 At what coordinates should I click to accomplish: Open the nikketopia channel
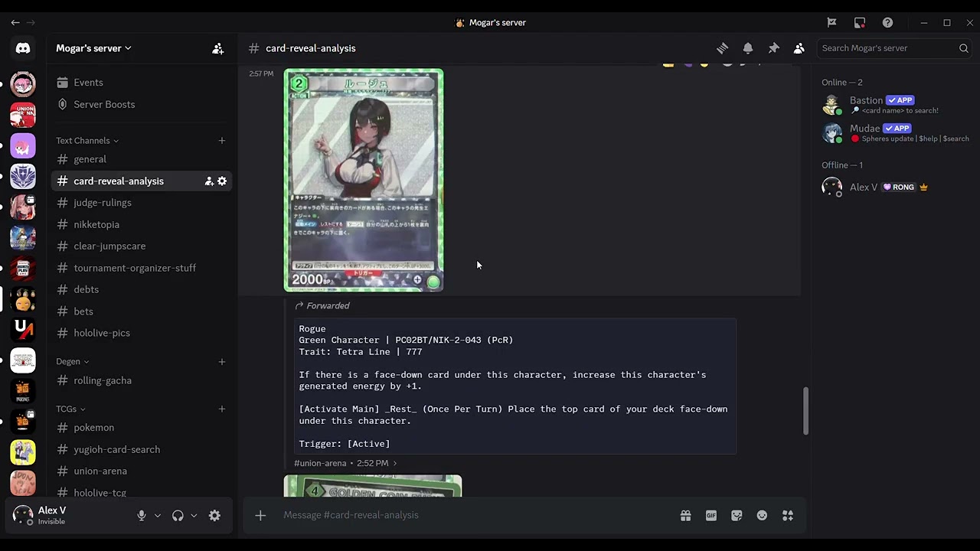click(x=142, y=224)
